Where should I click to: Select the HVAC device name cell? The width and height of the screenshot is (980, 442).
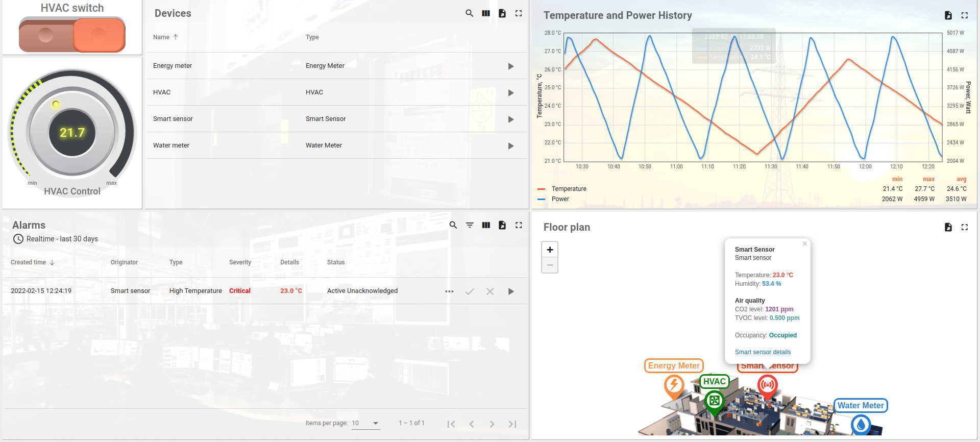tap(162, 92)
